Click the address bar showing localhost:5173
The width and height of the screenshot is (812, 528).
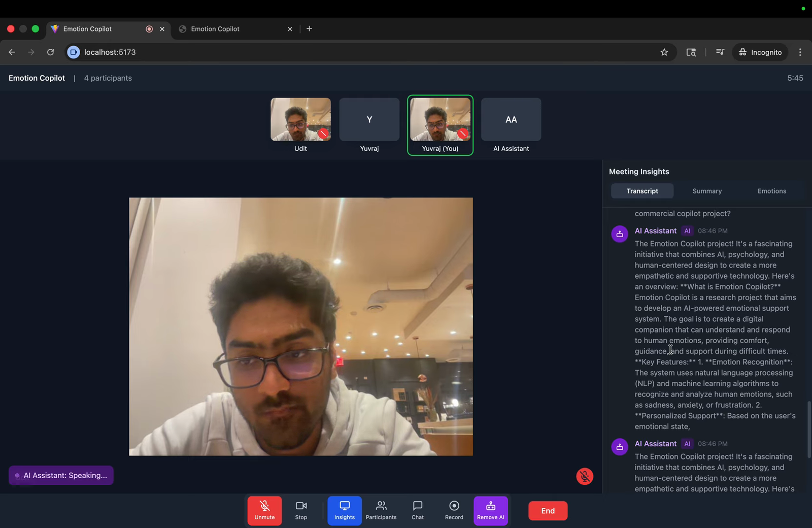coord(371,52)
